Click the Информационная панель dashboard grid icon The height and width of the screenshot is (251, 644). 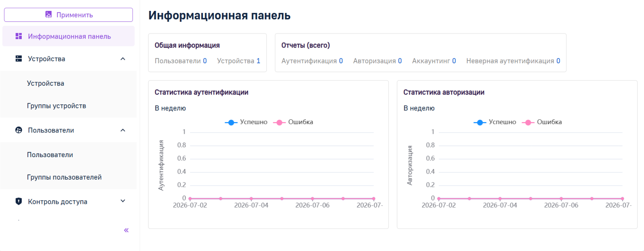click(19, 36)
